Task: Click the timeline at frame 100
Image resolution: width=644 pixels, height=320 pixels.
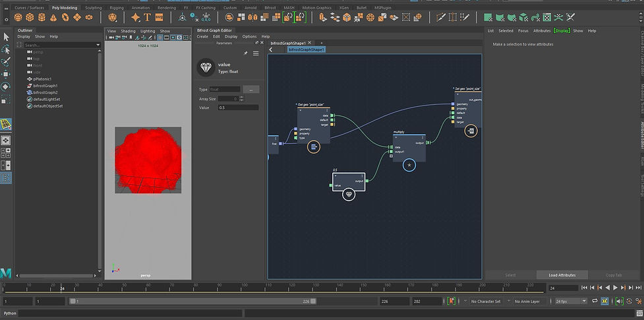Action: (x=244, y=287)
